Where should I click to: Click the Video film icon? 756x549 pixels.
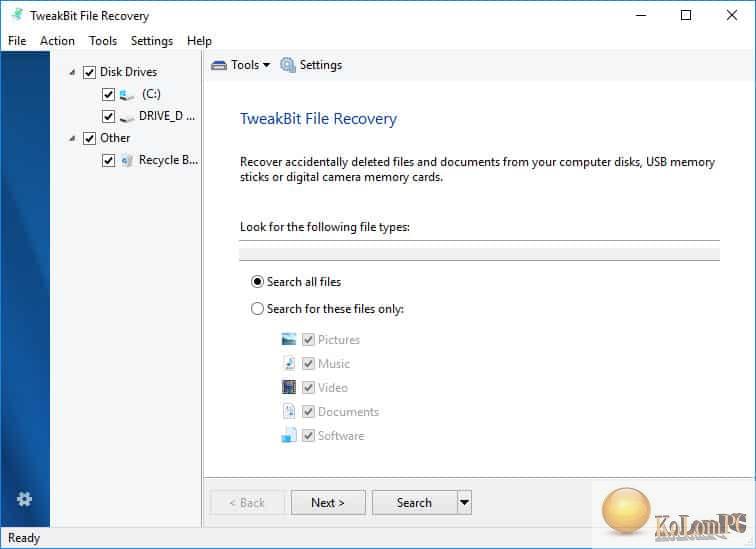coord(289,387)
